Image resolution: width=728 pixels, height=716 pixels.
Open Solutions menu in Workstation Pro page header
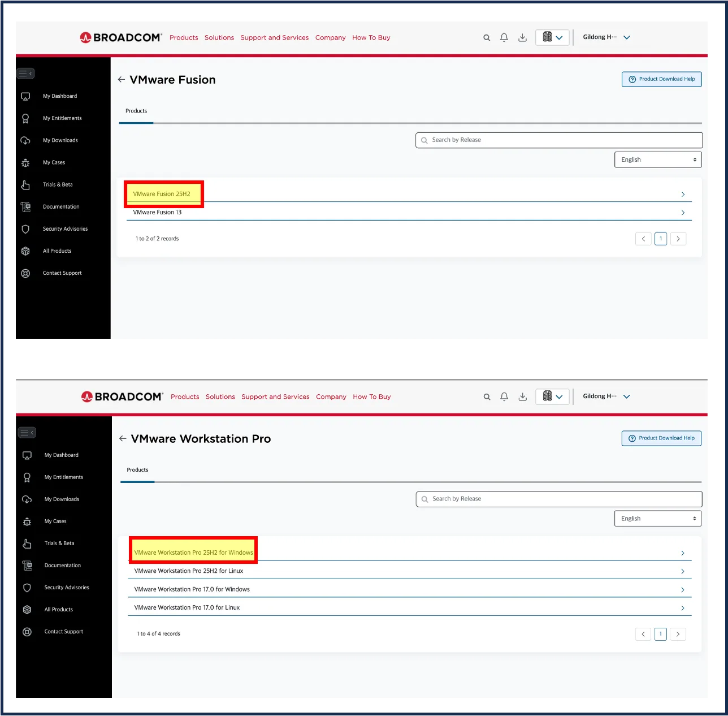coord(220,397)
